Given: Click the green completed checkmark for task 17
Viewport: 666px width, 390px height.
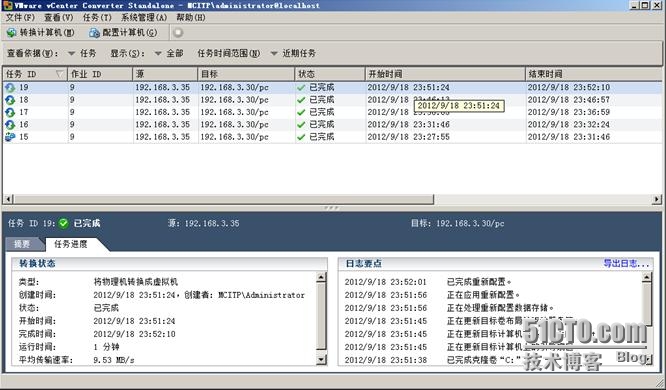Looking at the screenshot, I should pos(301,112).
